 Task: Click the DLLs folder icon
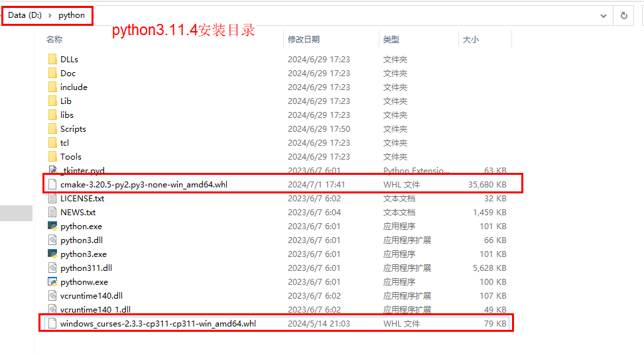coord(53,59)
